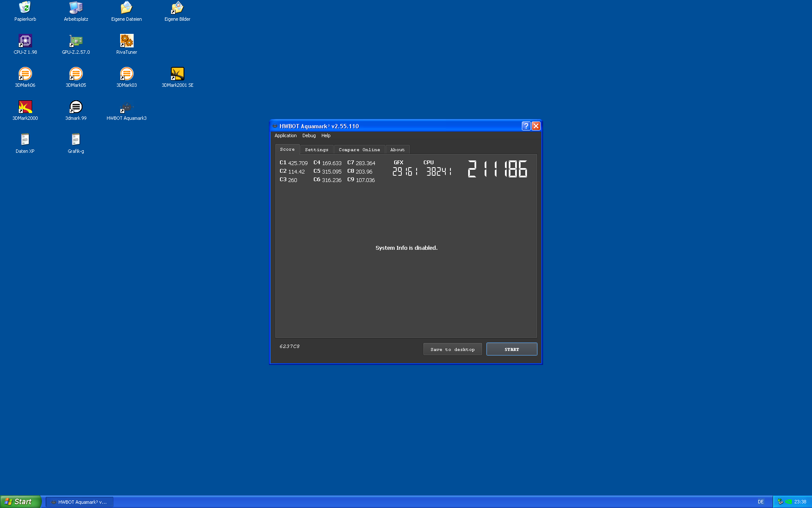Switch to the Compare Online tab

point(359,150)
